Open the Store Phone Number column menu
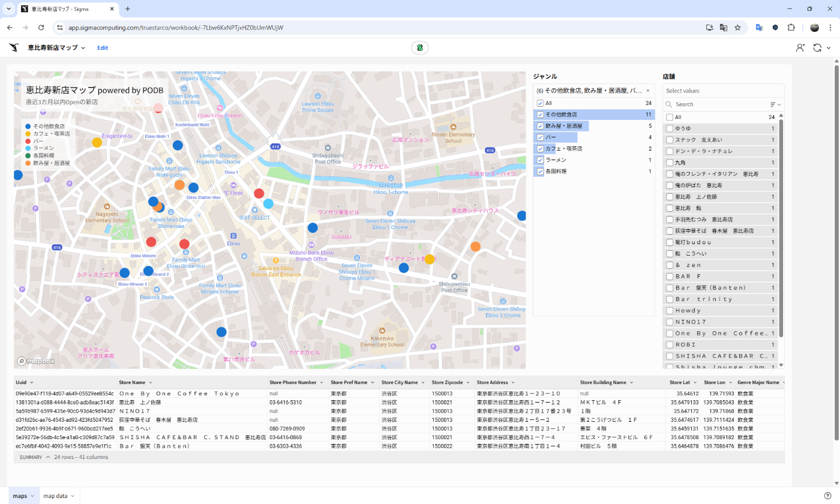Viewport: 840px width, 504px height. pyautogui.click(x=322, y=382)
